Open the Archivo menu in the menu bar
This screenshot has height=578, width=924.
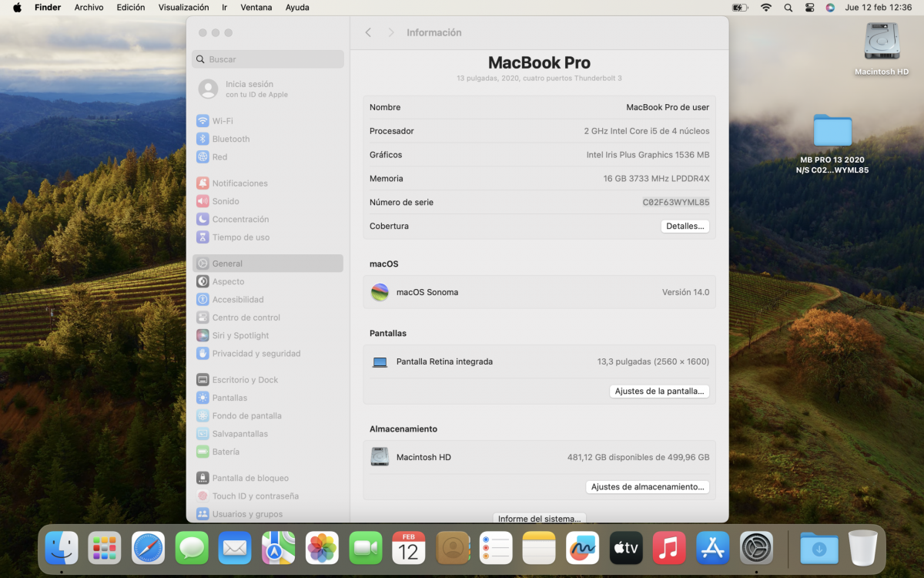(x=89, y=7)
